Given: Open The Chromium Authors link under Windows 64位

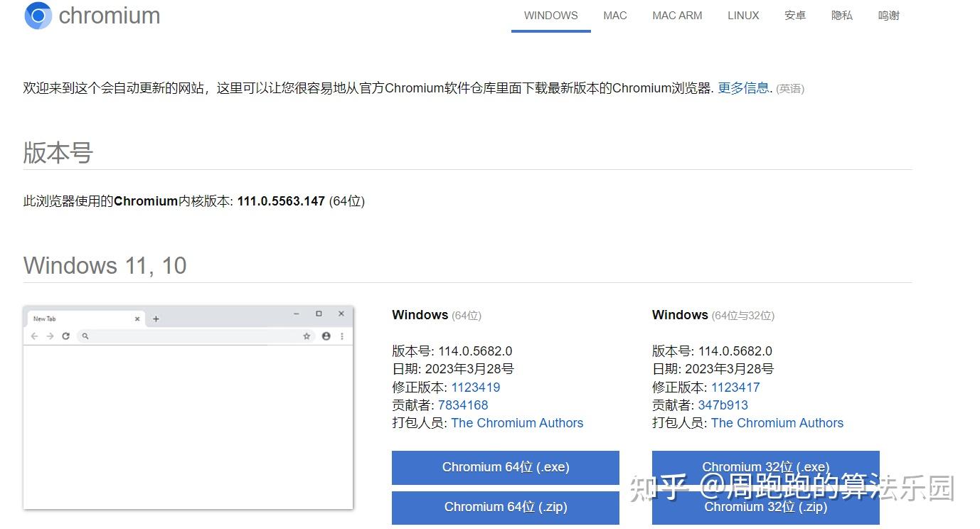Looking at the screenshot, I should tap(517, 423).
